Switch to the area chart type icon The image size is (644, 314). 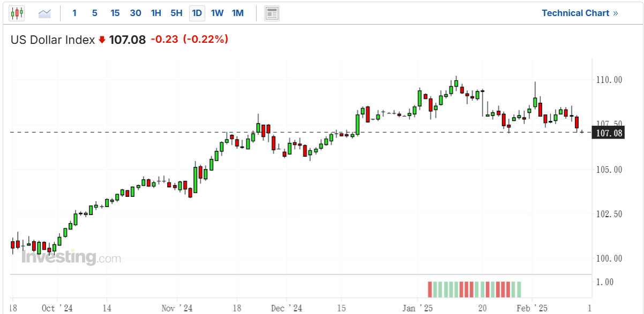[44, 13]
